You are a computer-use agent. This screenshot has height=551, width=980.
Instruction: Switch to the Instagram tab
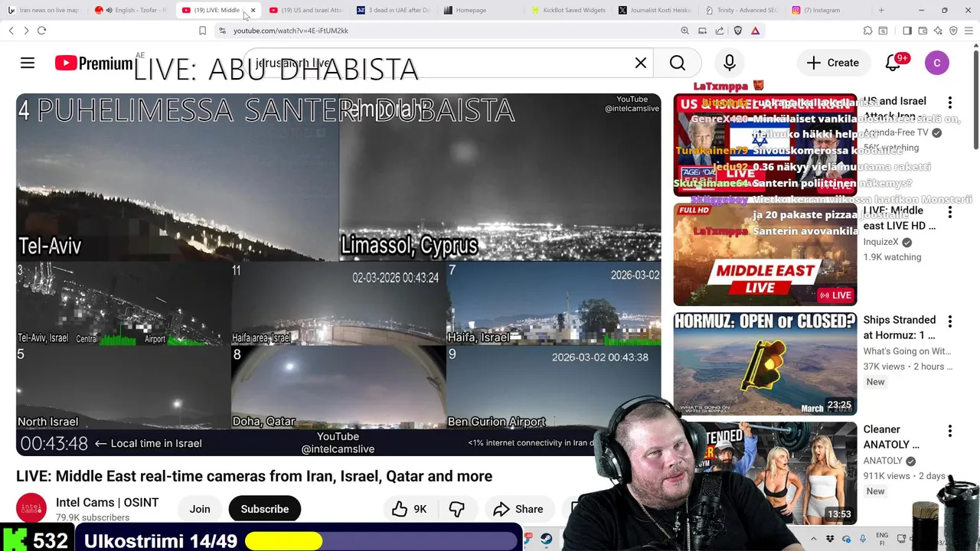[830, 10]
